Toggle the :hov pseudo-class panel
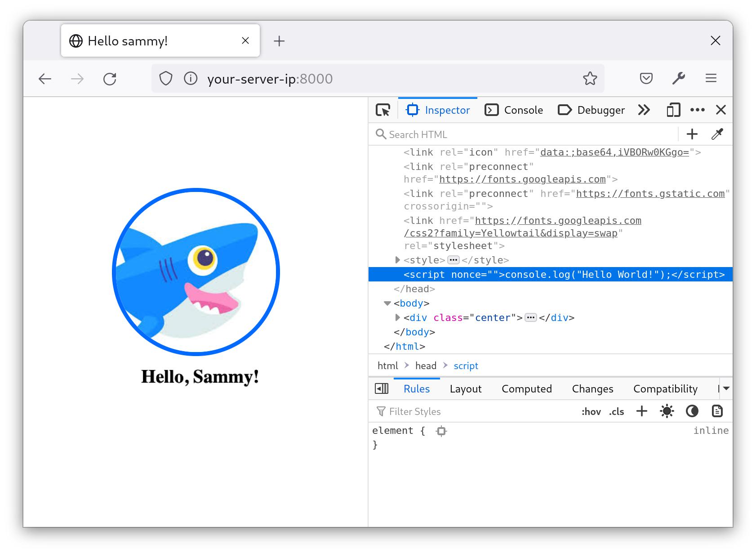The height and width of the screenshot is (553, 756). point(591,411)
